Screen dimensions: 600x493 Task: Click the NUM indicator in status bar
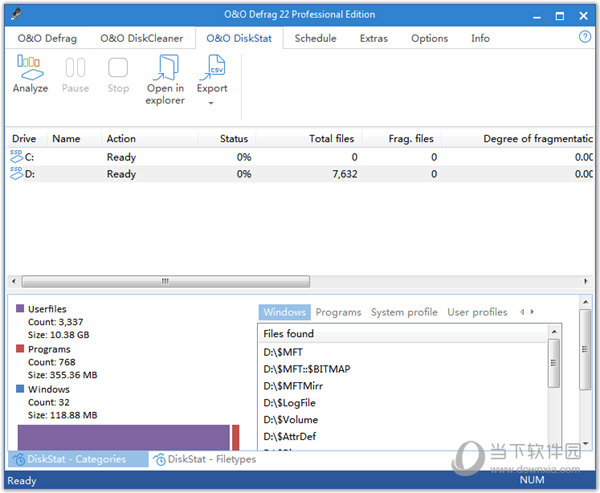click(x=532, y=480)
